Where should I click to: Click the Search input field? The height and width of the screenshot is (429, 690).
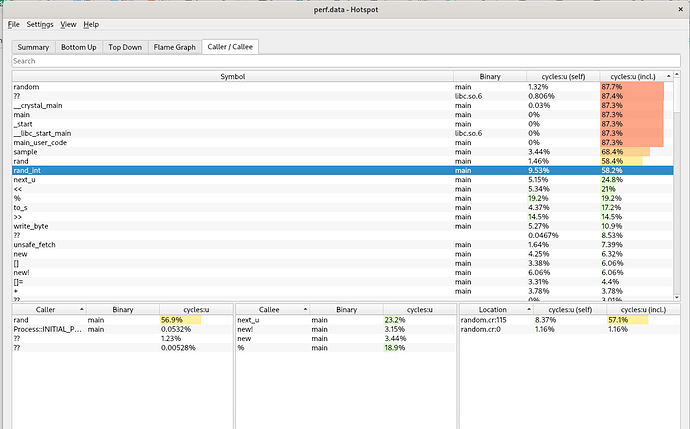point(346,61)
